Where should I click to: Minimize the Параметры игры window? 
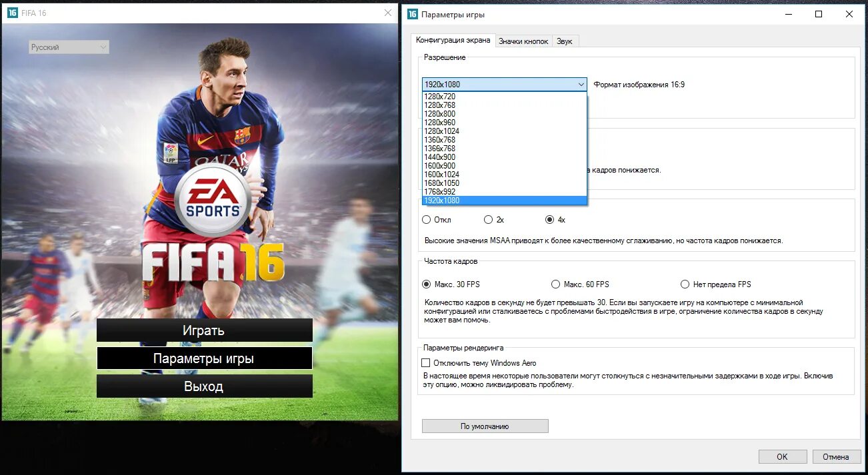click(788, 14)
